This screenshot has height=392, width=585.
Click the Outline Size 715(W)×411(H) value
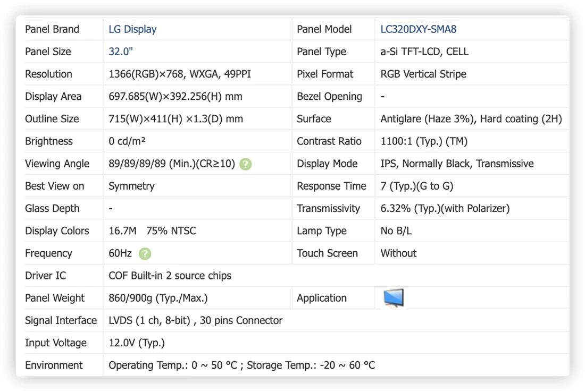[175, 119]
